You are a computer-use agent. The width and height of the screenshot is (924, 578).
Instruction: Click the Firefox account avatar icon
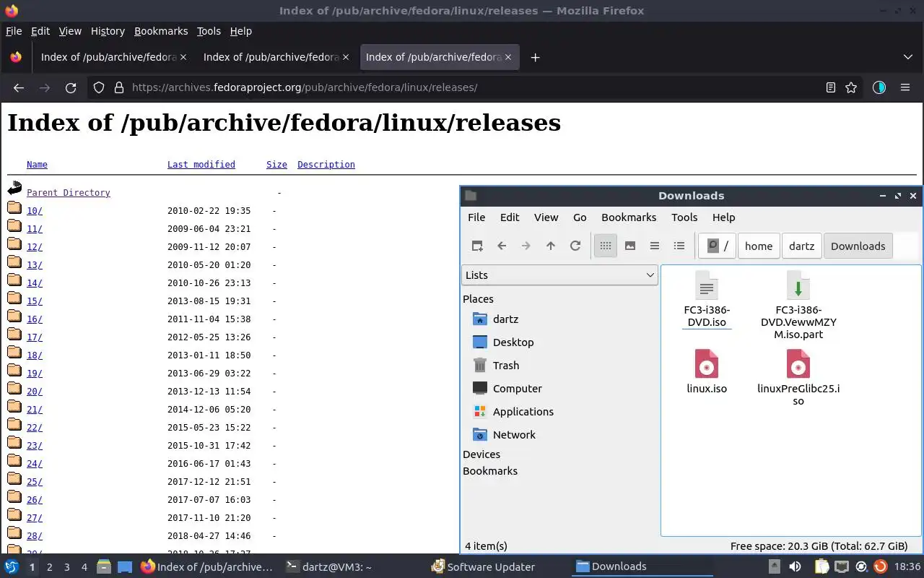tap(879, 87)
